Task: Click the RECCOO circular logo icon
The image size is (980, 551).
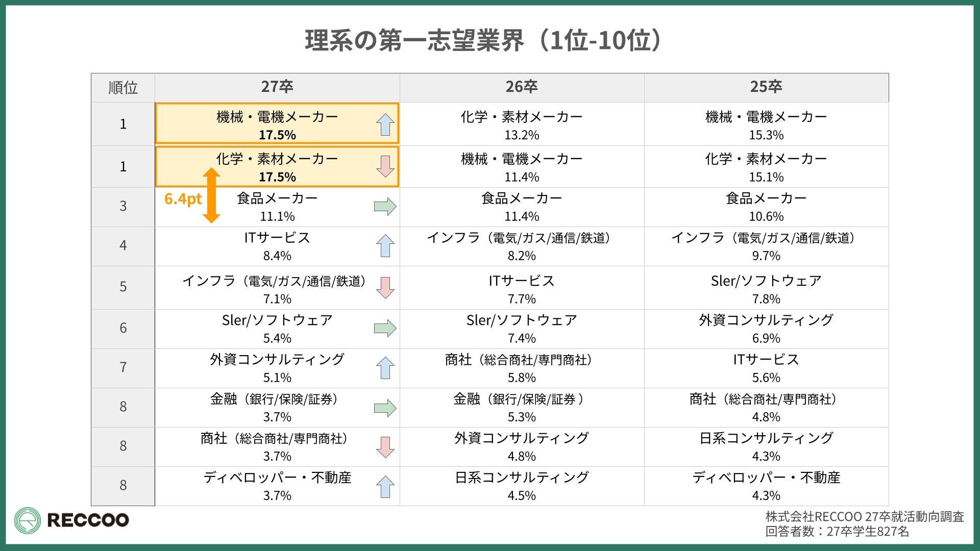Action: point(28,521)
